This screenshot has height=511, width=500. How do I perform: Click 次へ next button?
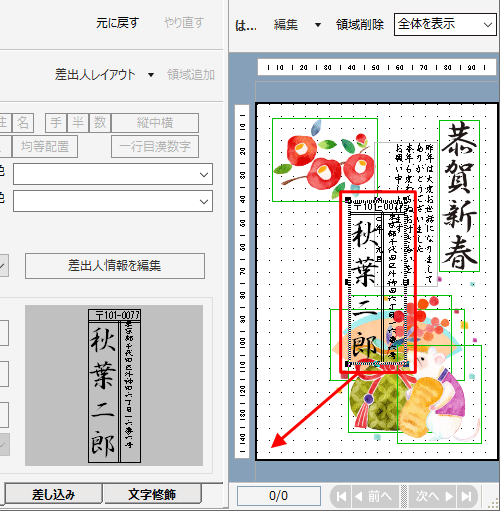433,496
